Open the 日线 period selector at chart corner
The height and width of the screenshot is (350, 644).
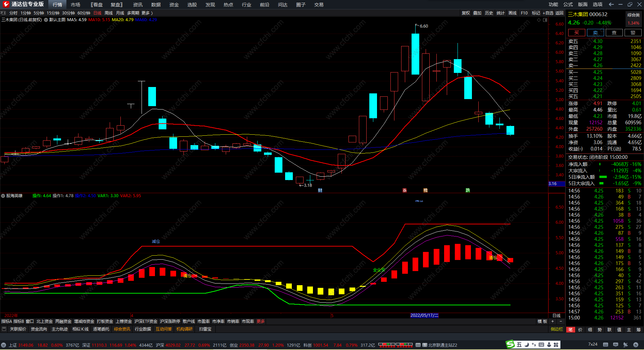(556, 315)
